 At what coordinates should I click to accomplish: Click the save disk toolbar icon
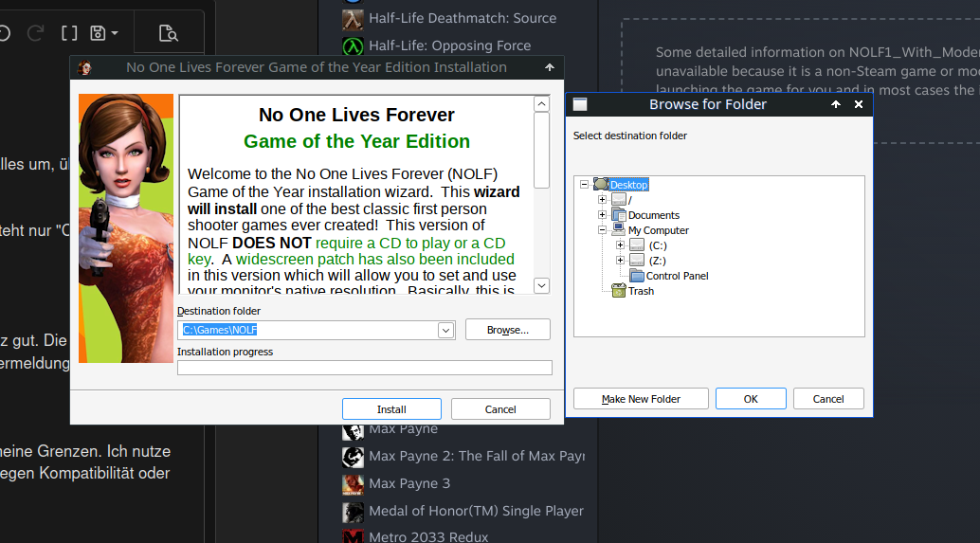[x=98, y=32]
